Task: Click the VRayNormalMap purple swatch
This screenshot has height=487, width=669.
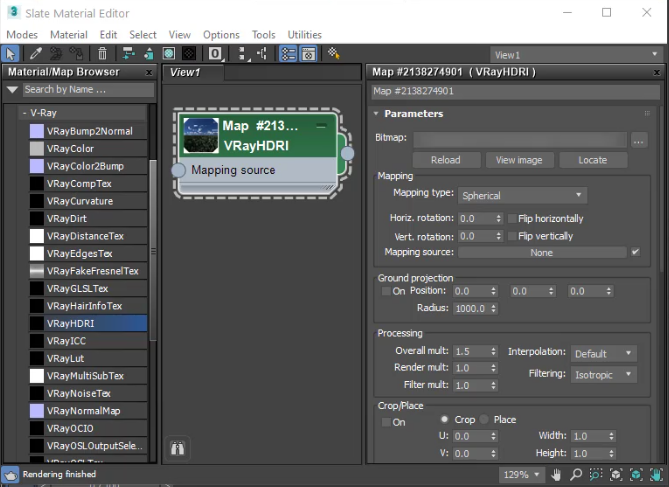Action: pyautogui.click(x=37, y=411)
